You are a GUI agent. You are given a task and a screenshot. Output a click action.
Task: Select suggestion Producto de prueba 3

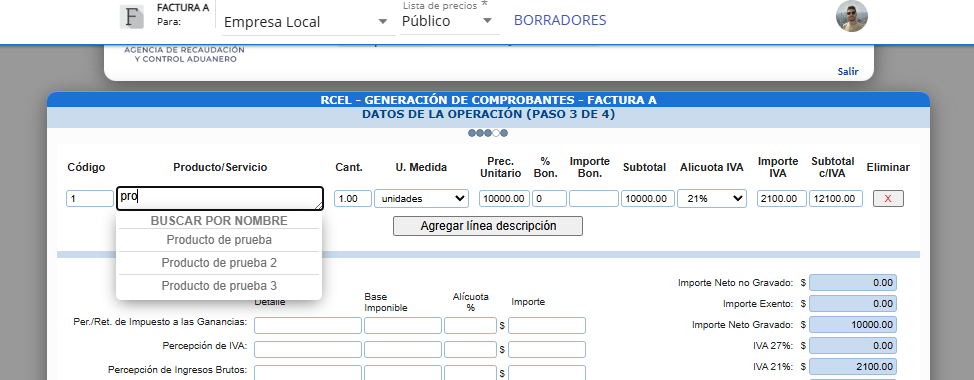click(x=219, y=286)
